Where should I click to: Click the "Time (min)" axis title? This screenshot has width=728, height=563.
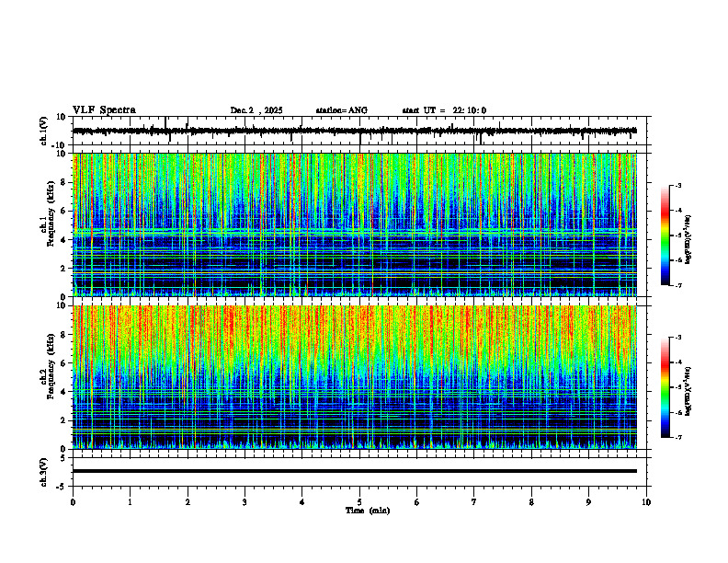pos(368,511)
